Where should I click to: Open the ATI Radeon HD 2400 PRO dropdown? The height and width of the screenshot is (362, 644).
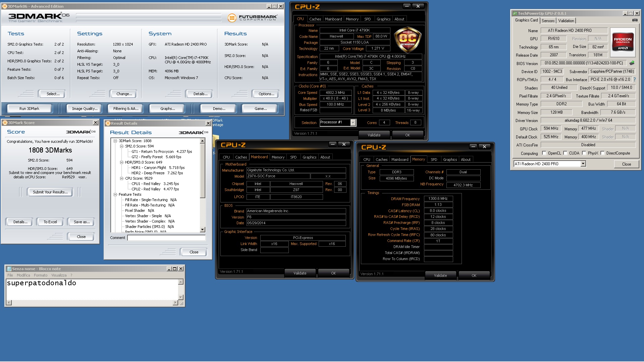(x=583, y=164)
